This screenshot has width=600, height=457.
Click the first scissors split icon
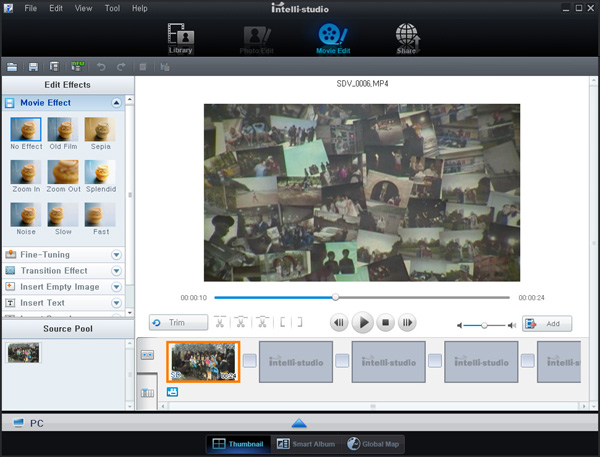click(220, 322)
